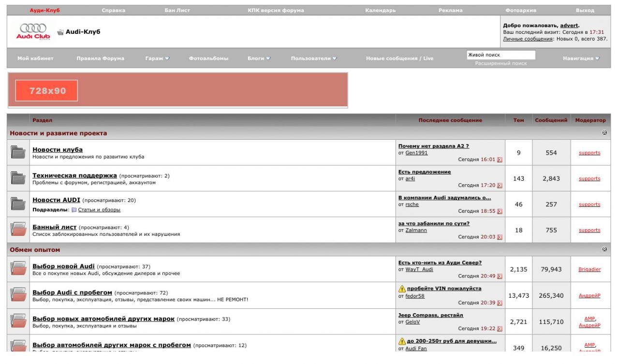This screenshot has width=619, height=364.
Task: Open thread В компании Audi задумались о...
Action: click(x=444, y=198)
